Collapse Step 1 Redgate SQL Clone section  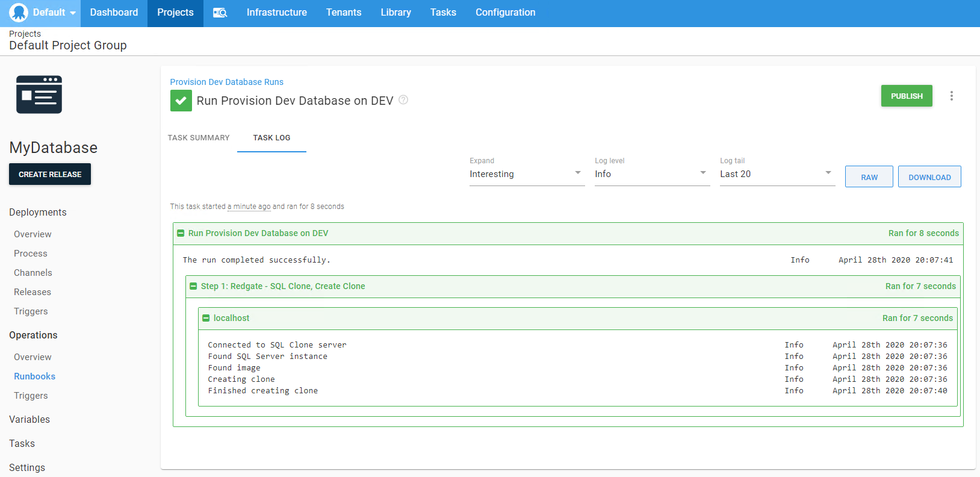[193, 286]
